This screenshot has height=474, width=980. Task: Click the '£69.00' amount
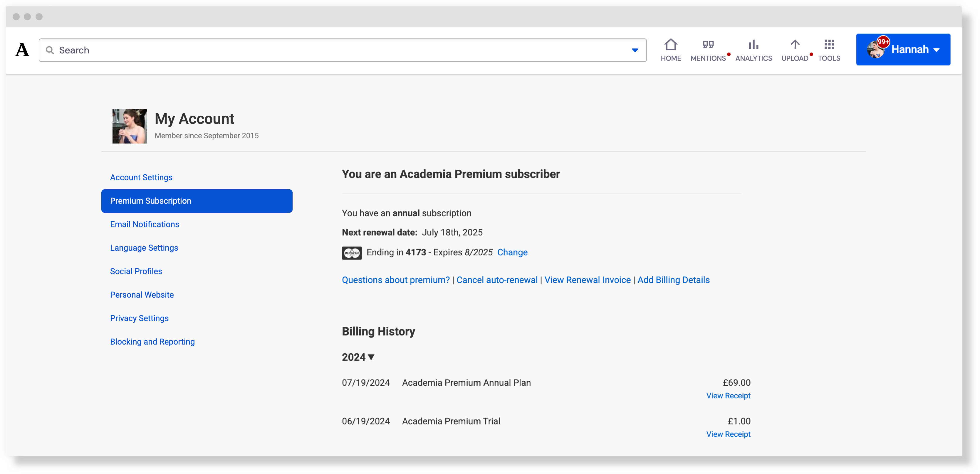pyautogui.click(x=736, y=382)
